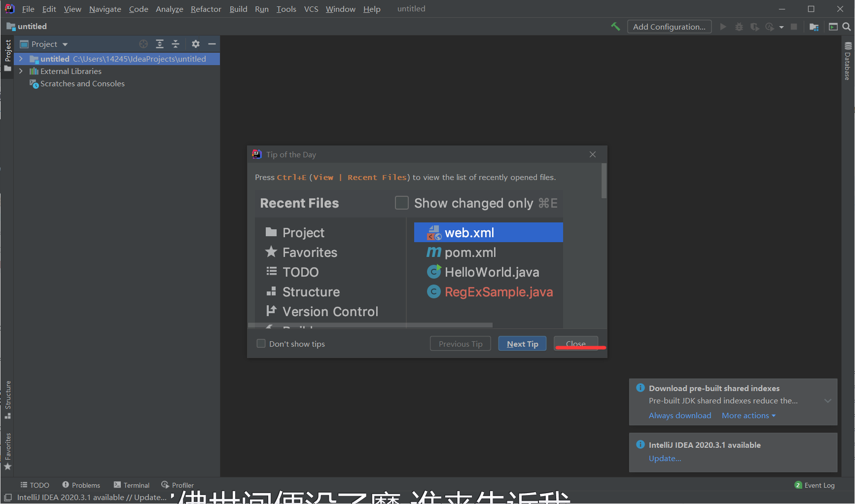Select Scratches and Consoles tree item
The height and width of the screenshot is (504, 855).
82,83
